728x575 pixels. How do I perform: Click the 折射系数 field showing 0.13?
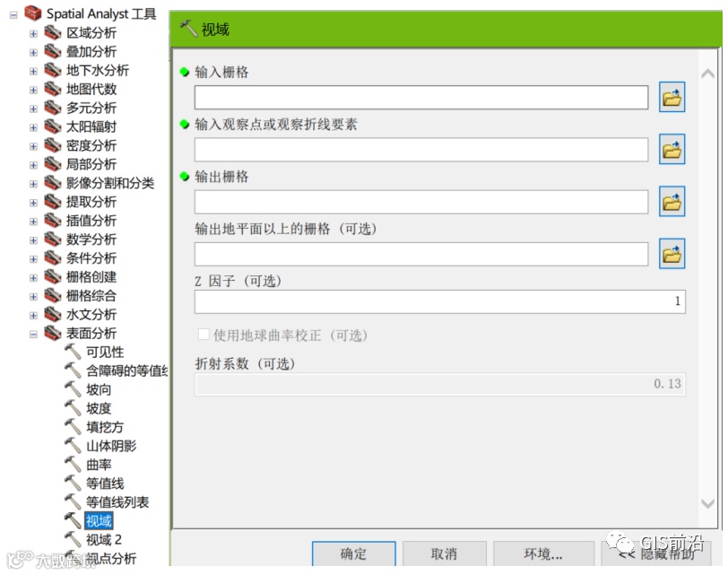point(439,384)
